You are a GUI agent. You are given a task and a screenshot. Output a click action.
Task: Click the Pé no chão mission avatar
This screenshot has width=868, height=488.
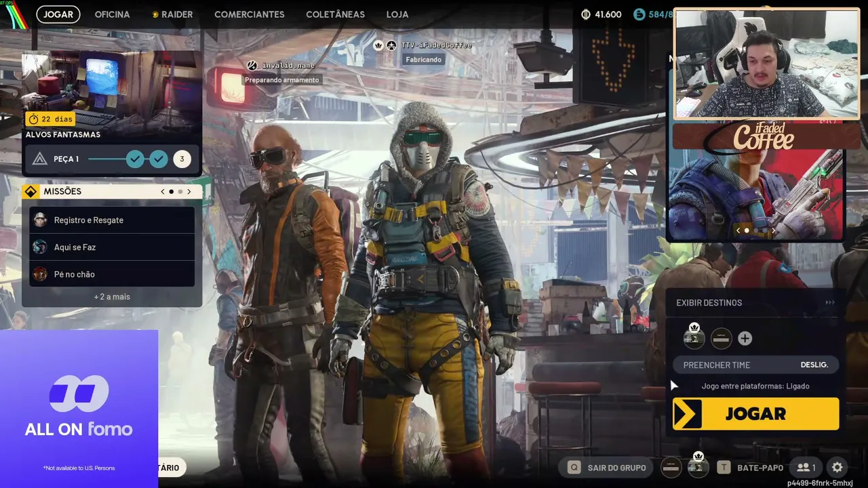point(40,274)
